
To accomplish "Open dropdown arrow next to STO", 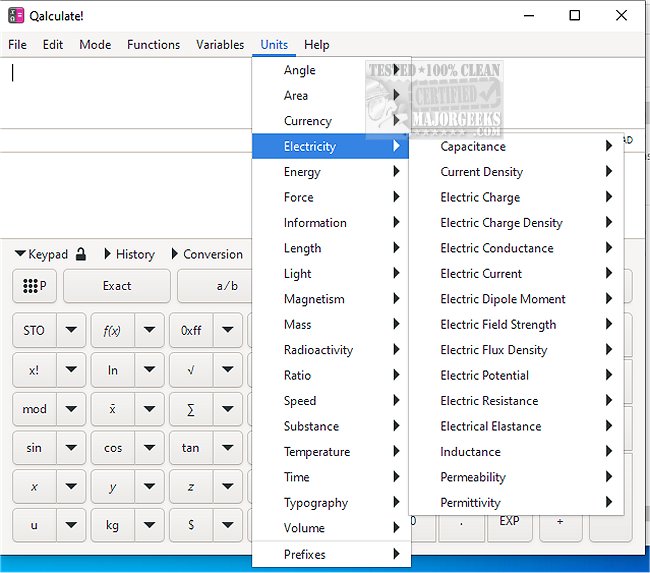I will [x=71, y=330].
